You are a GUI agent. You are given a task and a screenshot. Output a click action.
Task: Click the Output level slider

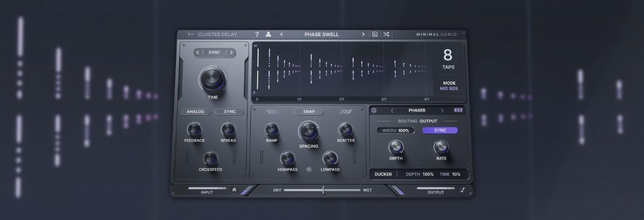(436, 188)
